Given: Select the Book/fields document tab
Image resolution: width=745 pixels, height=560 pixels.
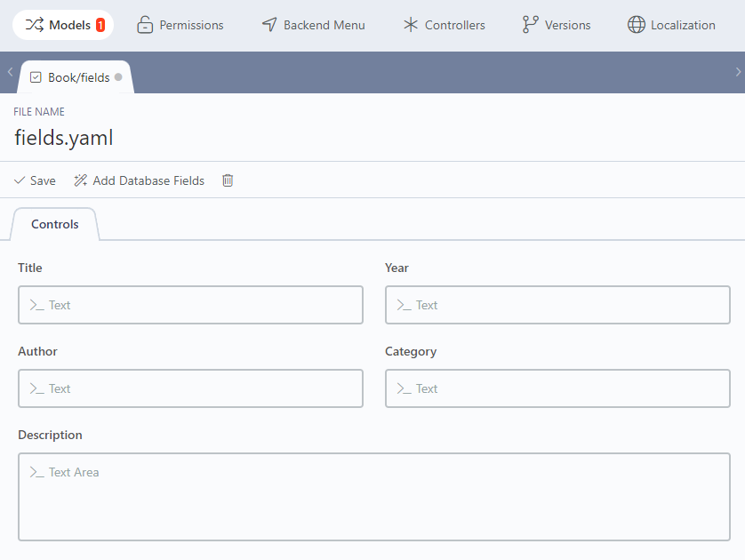Looking at the screenshot, I should (76, 77).
